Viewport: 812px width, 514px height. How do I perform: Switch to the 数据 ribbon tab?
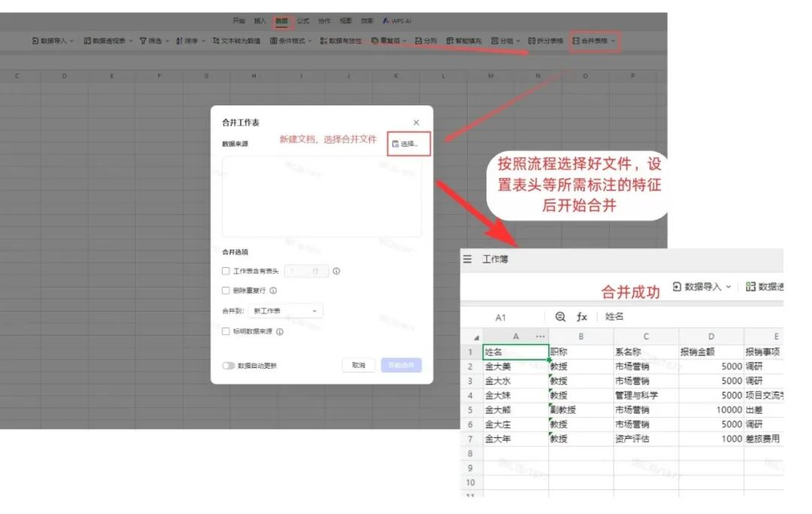pyautogui.click(x=282, y=21)
